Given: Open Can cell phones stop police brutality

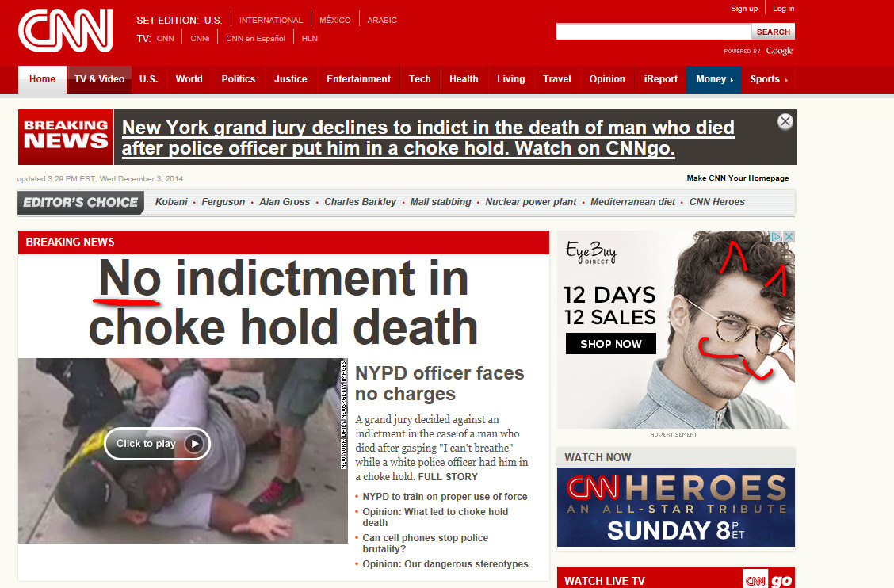Looking at the screenshot, I should 426,544.
